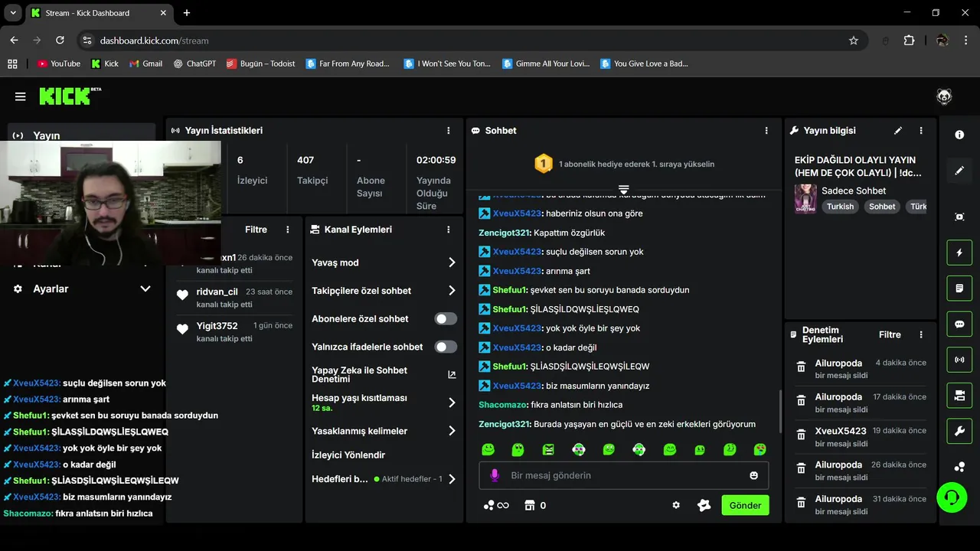
Task: Toggle Abonelere özel sohbet switch
Action: 446,319
